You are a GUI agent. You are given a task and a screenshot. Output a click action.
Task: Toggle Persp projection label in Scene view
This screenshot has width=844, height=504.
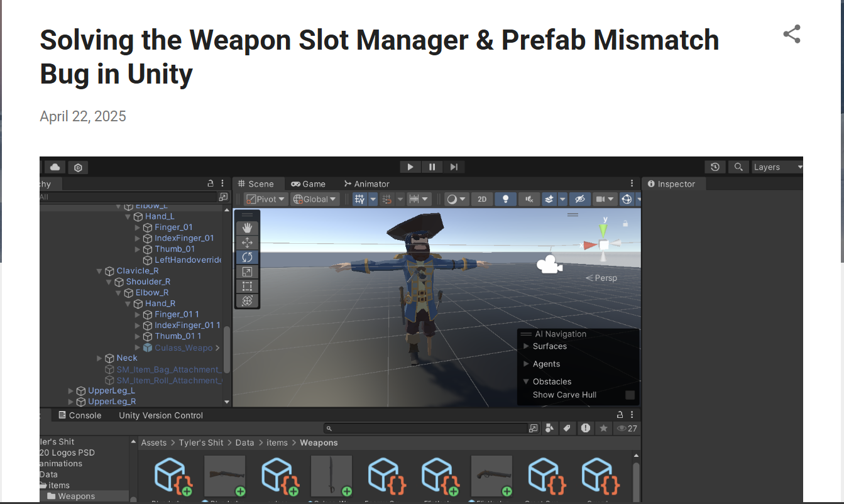coord(601,278)
